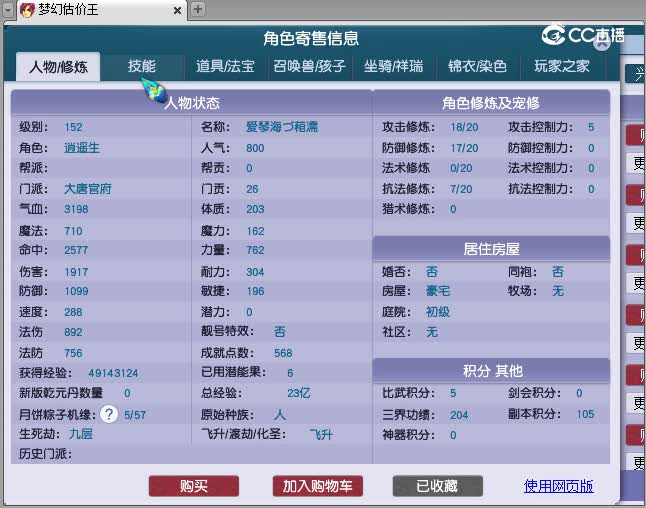Switch to the 人物/修炼 tab

click(x=58, y=66)
